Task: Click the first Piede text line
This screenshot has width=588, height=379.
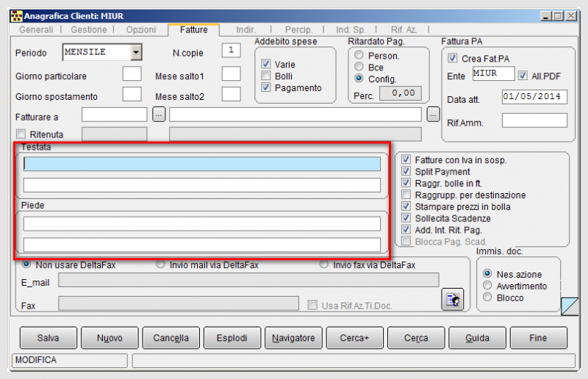Action: tap(202, 224)
